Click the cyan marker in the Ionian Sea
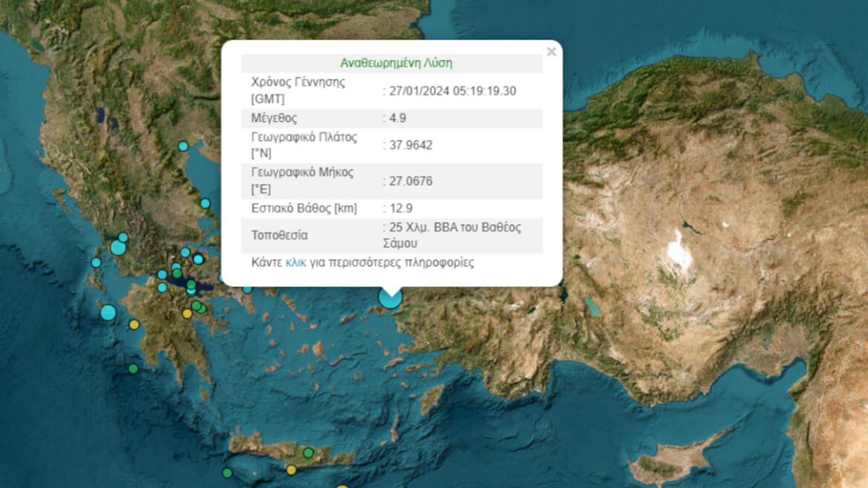The height and width of the screenshot is (488, 868). coord(96,262)
